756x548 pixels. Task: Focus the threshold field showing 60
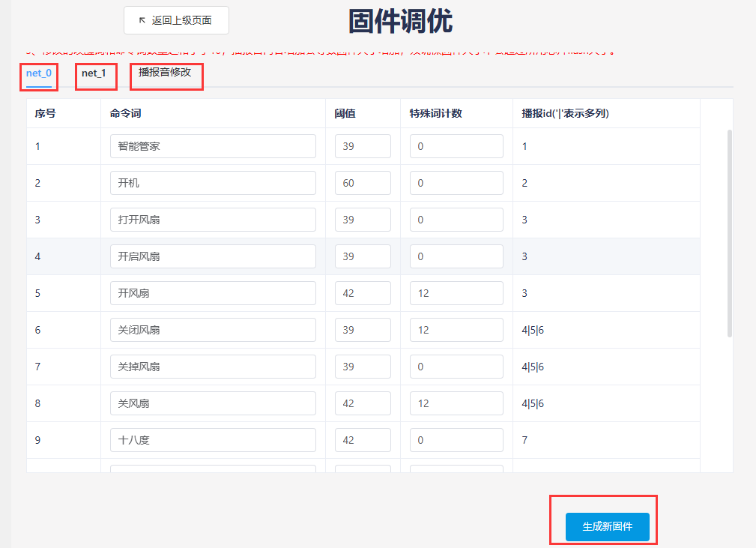[363, 183]
